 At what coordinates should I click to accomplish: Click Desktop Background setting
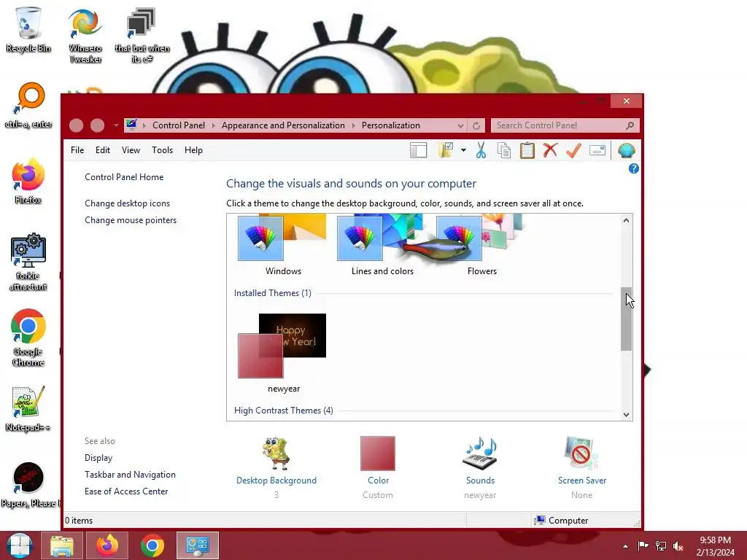coord(276,467)
